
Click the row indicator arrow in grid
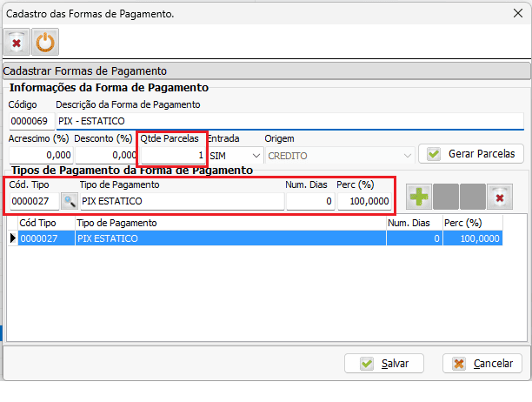click(x=13, y=238)
